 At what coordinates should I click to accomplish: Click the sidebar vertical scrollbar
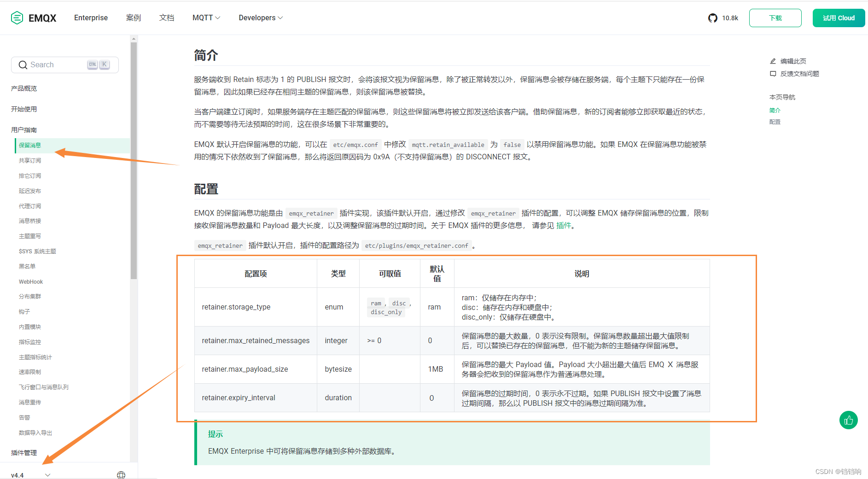(134, 161)
